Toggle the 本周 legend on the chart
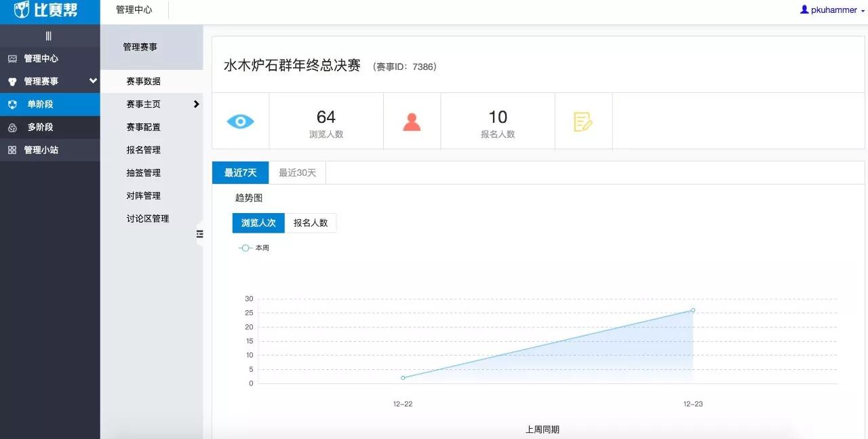 [x=254, y=248]
